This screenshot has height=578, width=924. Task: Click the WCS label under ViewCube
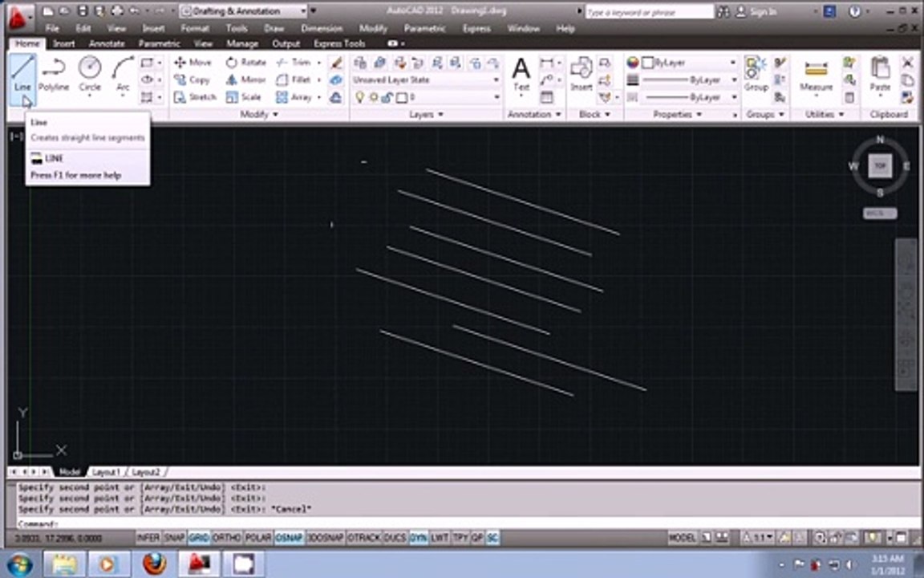pyautogui.click(x=880, y=213)
